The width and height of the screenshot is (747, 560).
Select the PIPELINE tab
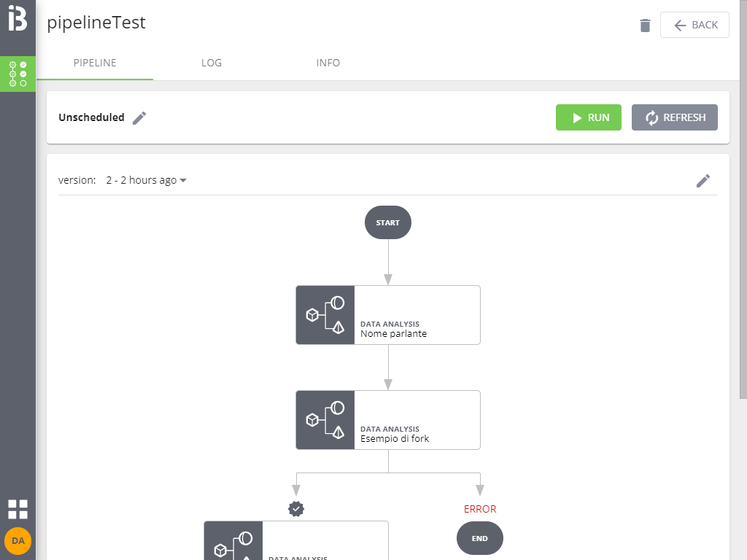[95, 63]
